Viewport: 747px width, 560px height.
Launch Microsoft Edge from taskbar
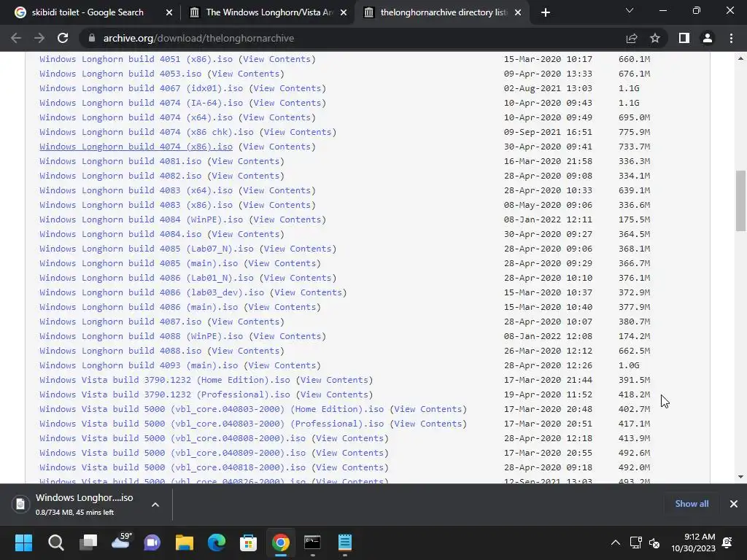pos(217,542)
